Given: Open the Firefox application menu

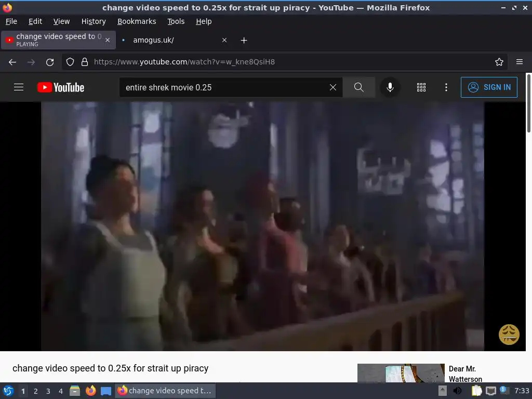Looking at the screenshot, I should pos(520,62).
